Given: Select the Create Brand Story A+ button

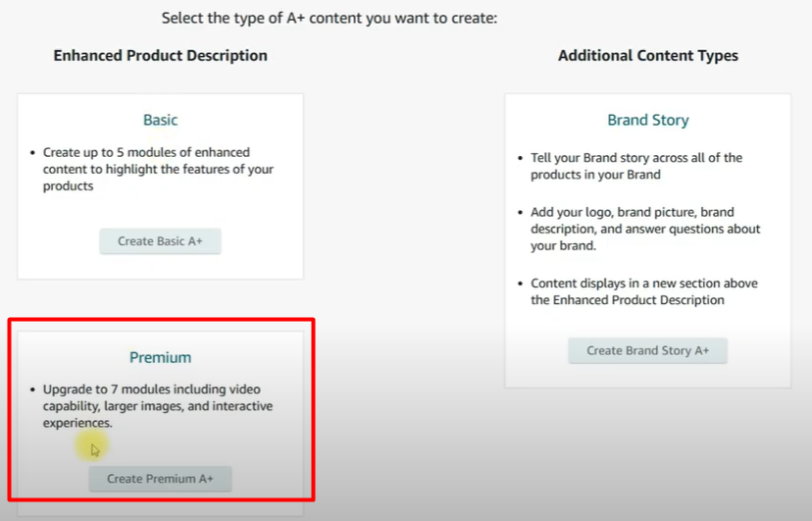Looking at the screenshot, I should pos(647,350).
